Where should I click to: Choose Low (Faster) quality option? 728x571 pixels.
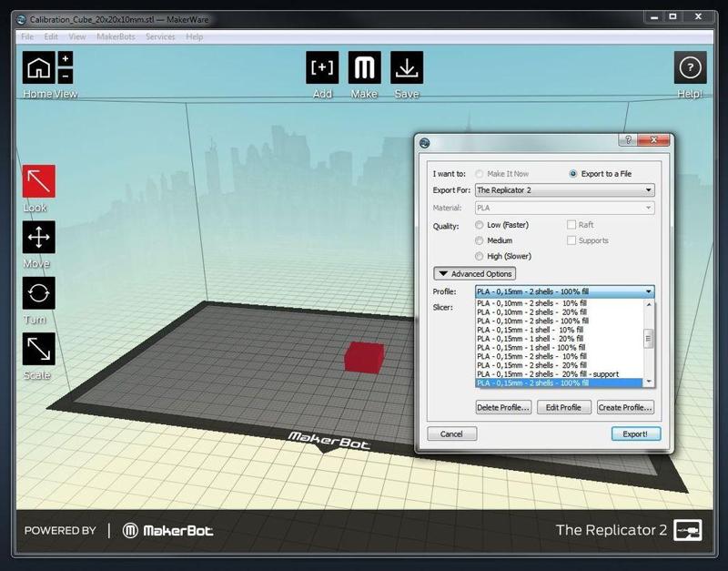click(x=480, y=225)
